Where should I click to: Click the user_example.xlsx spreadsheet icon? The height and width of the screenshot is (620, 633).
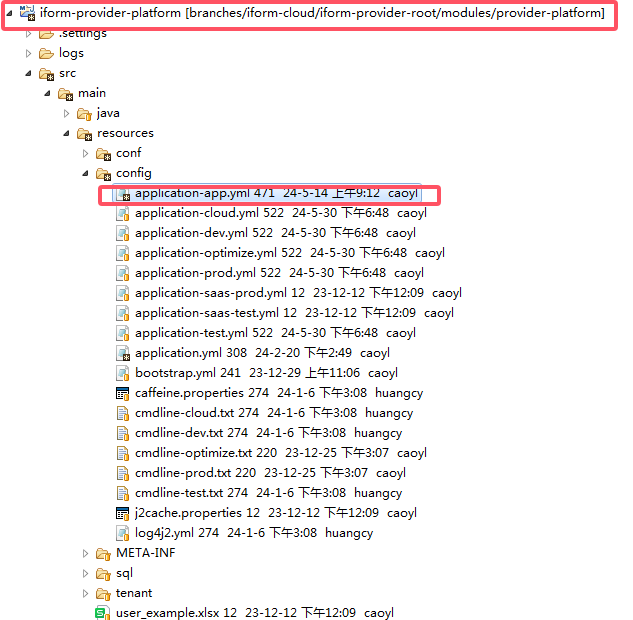[x=102, y=613]
